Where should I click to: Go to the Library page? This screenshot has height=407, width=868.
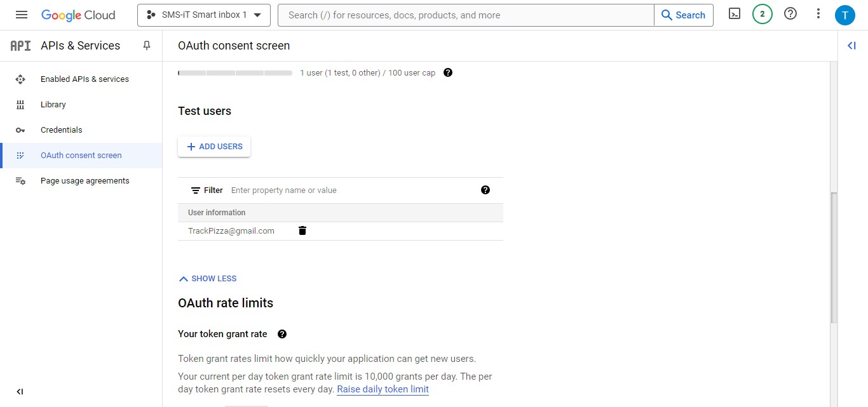click(53, 104)
